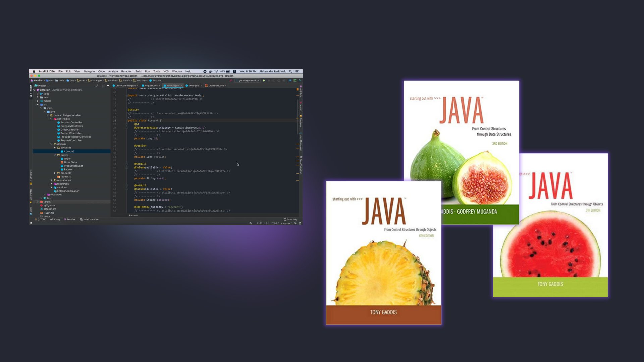Click the project panel options icon
Screen dimensions: 644x362
click(103, 86)
